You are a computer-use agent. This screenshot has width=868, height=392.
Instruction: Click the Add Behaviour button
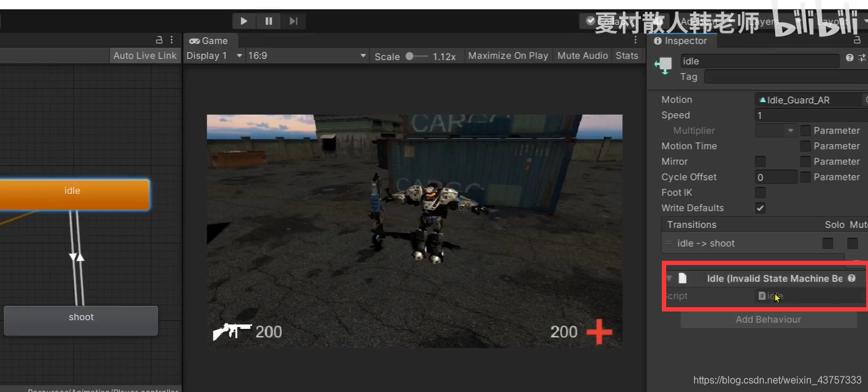coord(768,320)
